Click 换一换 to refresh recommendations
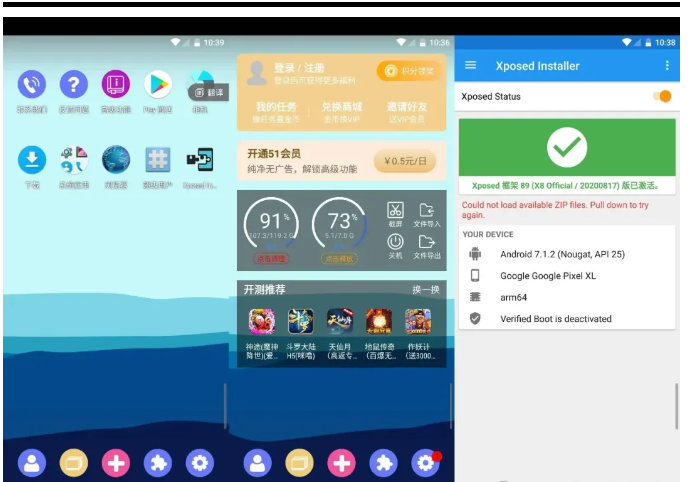The width and height of the screenshot is (694, 482). coord(425,290)
